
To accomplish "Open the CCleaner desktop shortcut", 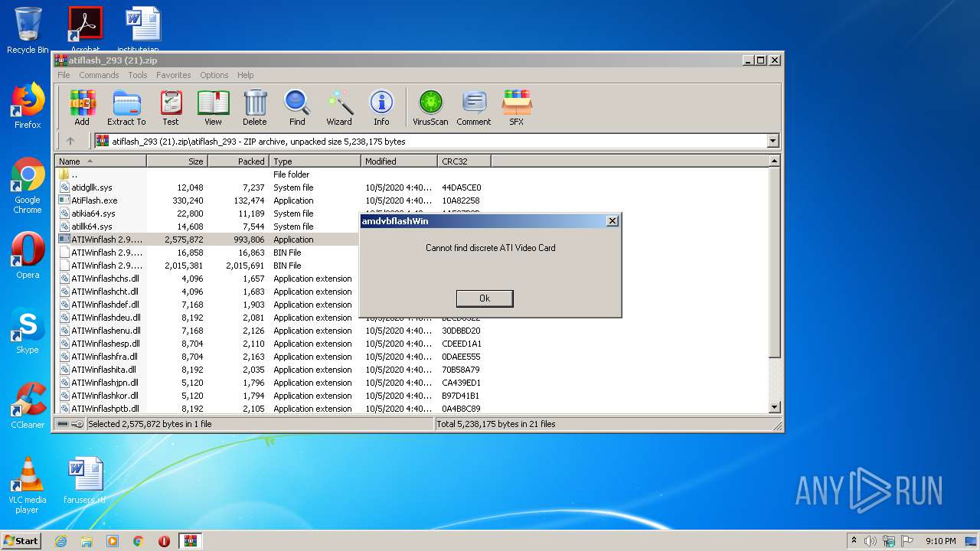I will coord(28,406).
